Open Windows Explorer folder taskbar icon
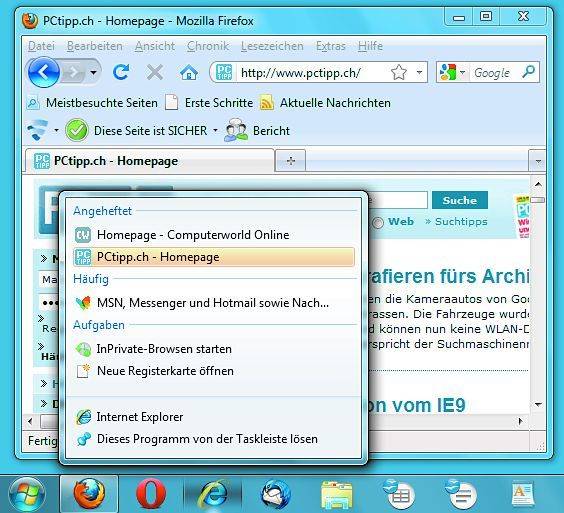Viewport: 564px width, 513px height. coord(337,495)
